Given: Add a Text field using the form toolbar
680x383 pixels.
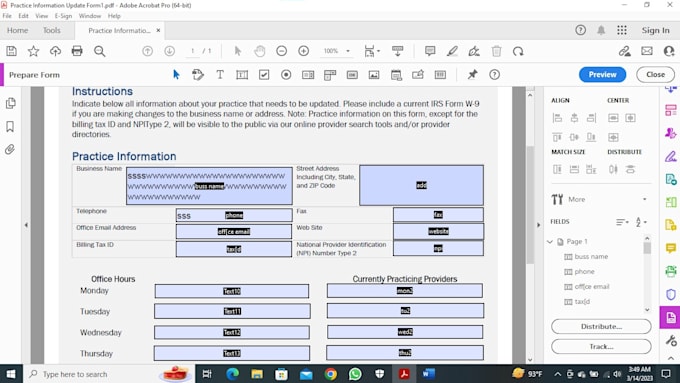Looking at the screenshot, I should [242, 75].
